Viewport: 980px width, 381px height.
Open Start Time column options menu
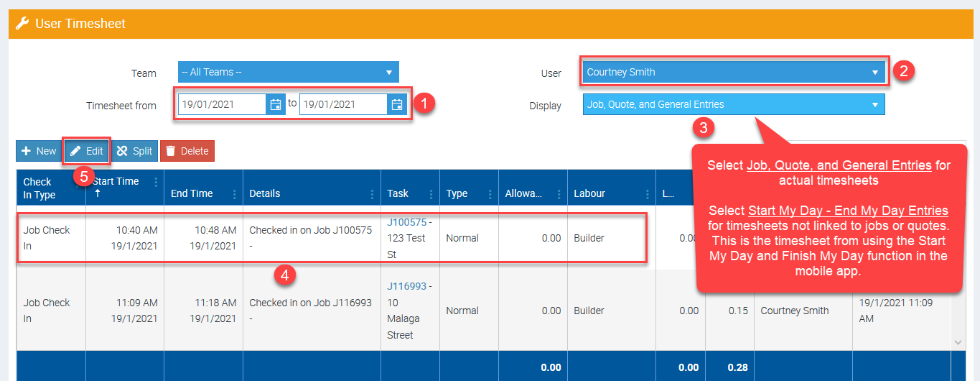click(x=156, y=183)
